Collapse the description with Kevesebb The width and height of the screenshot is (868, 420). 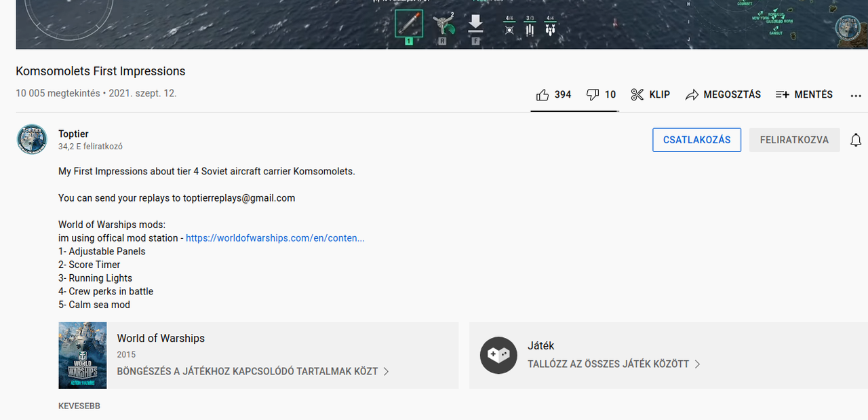point(79,406)
